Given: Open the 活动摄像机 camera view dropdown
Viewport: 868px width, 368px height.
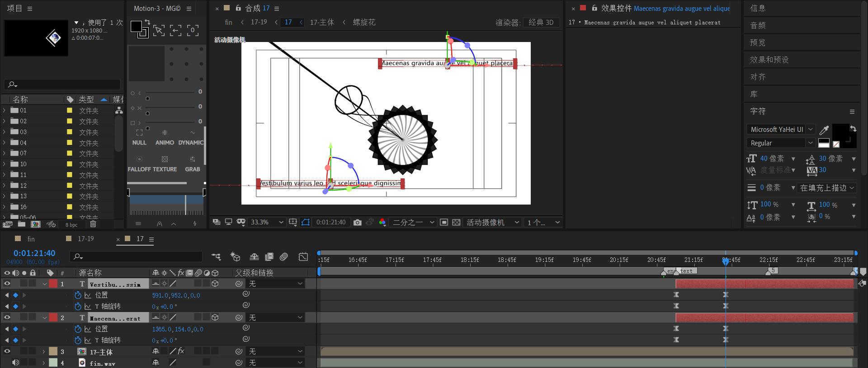Looking at the screenshot, I should click(x=493, y=222).
